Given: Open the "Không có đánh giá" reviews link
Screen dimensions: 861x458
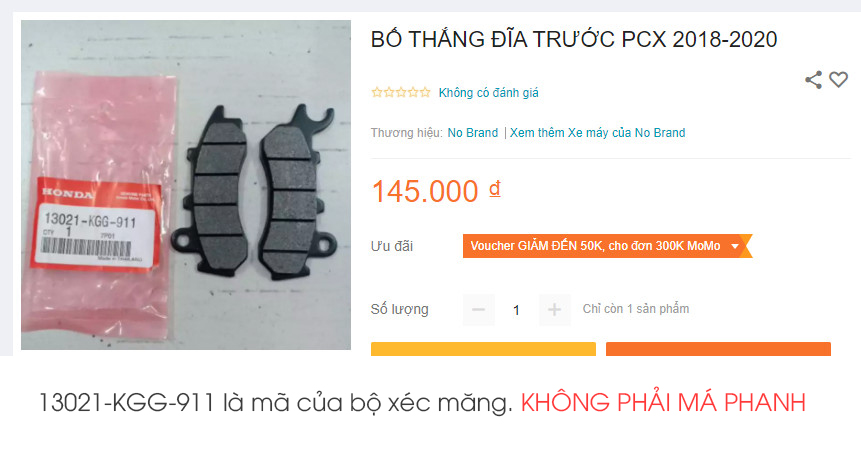Looking at the screenshot, I should (488, 93).
